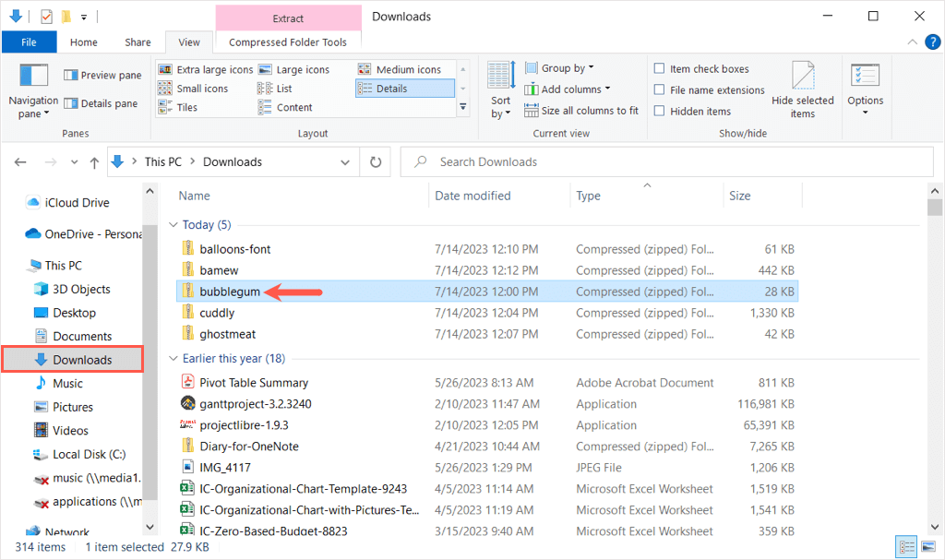Open the File tab
The height and width of the screenshot is (560, 945).
(x=29, y=42)
